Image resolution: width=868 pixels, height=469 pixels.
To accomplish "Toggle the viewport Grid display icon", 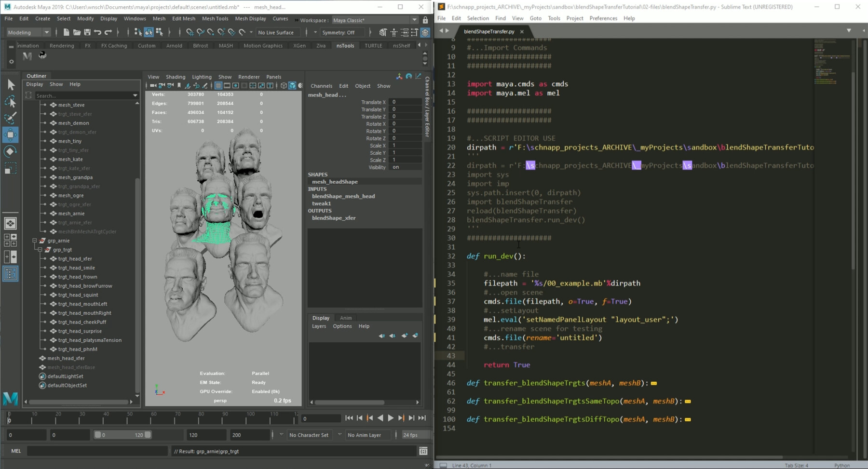I will 218,85.
